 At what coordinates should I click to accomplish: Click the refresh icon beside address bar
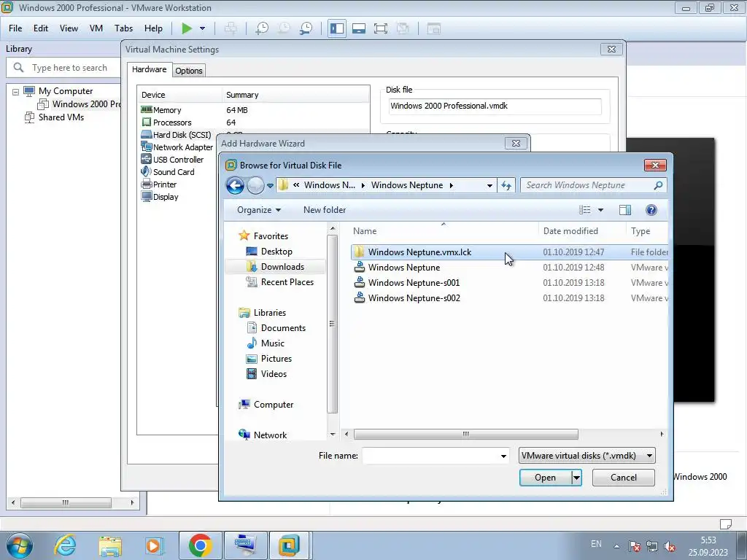coord(506,186)
